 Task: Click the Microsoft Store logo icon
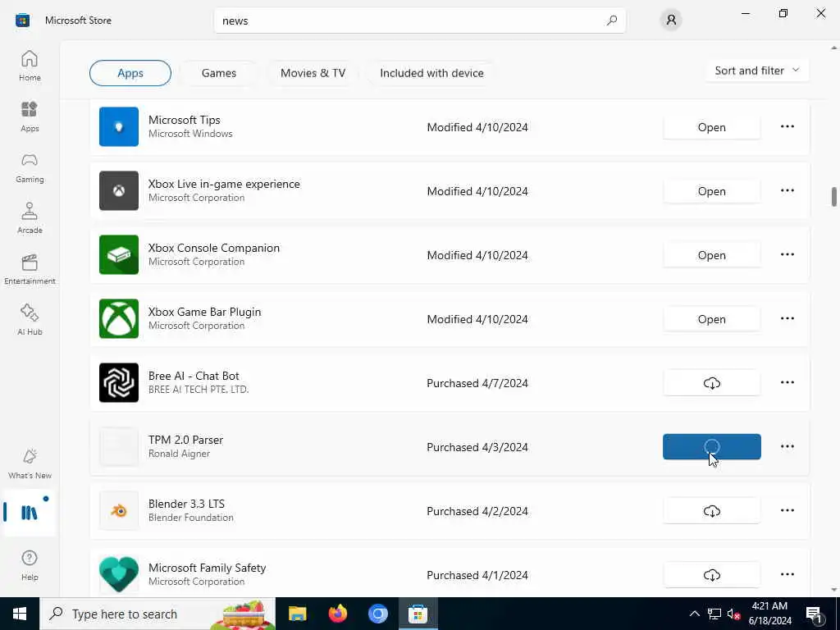(22, 21)
